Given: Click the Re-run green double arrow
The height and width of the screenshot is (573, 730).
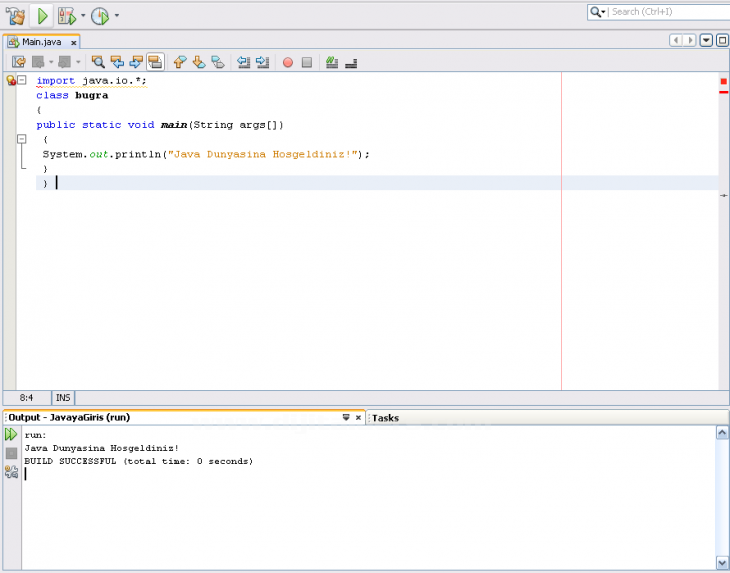Looking at the screenshot, I should tap(11, 435).
